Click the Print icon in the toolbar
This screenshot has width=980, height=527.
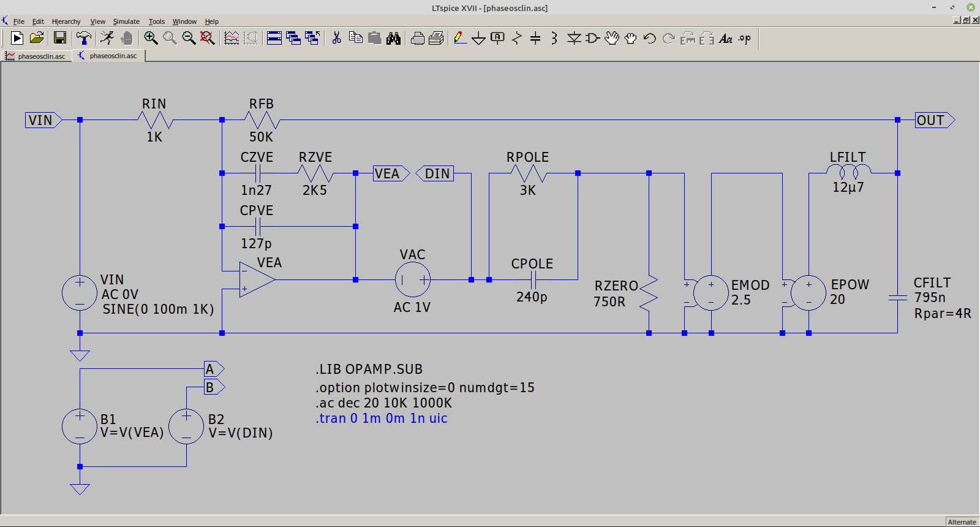click(x=418, y=38)
